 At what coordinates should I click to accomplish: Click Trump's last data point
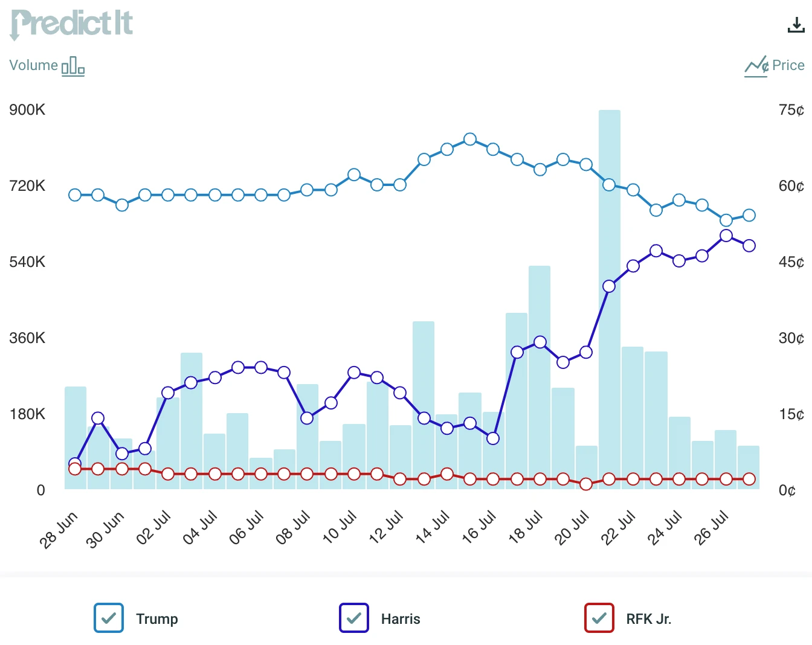pos(749,215)
